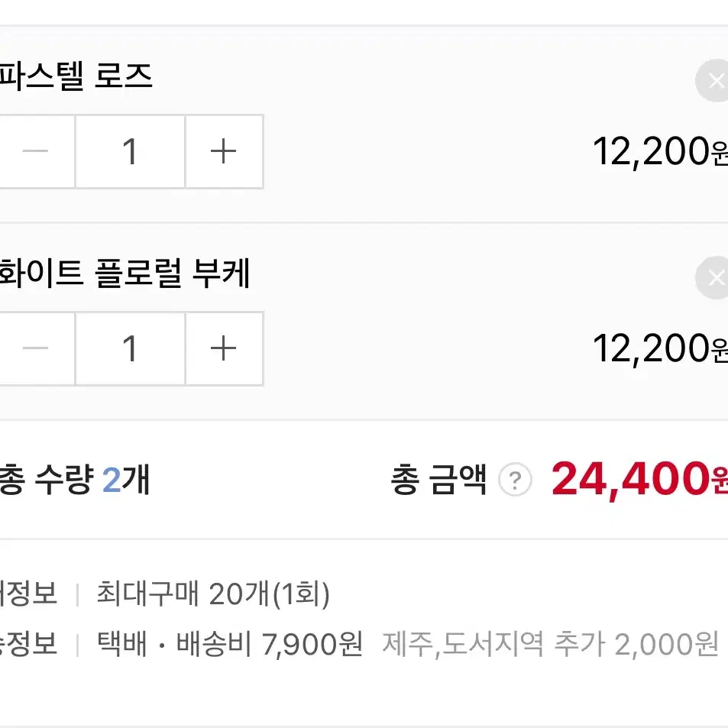Click the 최대구매 20개(1회) text
The image size is (728, 728).
tap(213, 594)
